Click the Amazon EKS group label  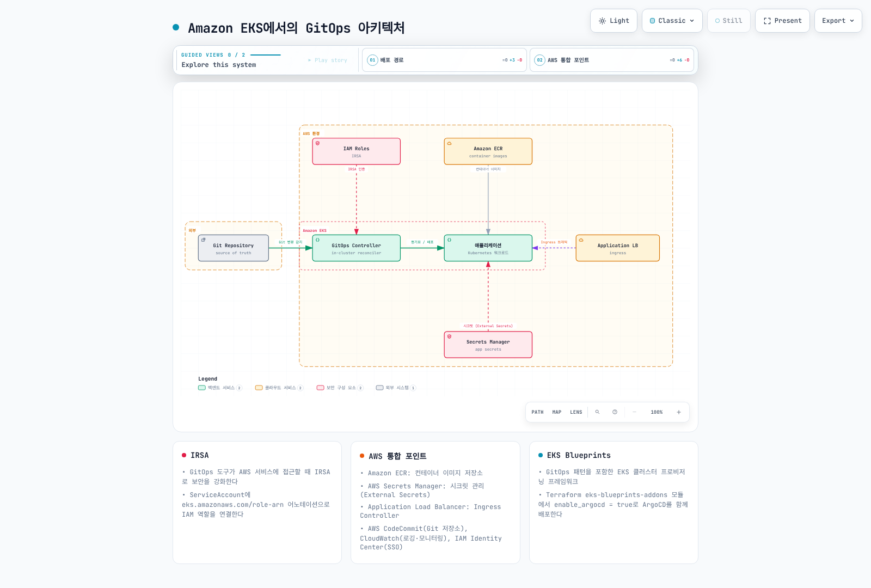tap(315, 231)
